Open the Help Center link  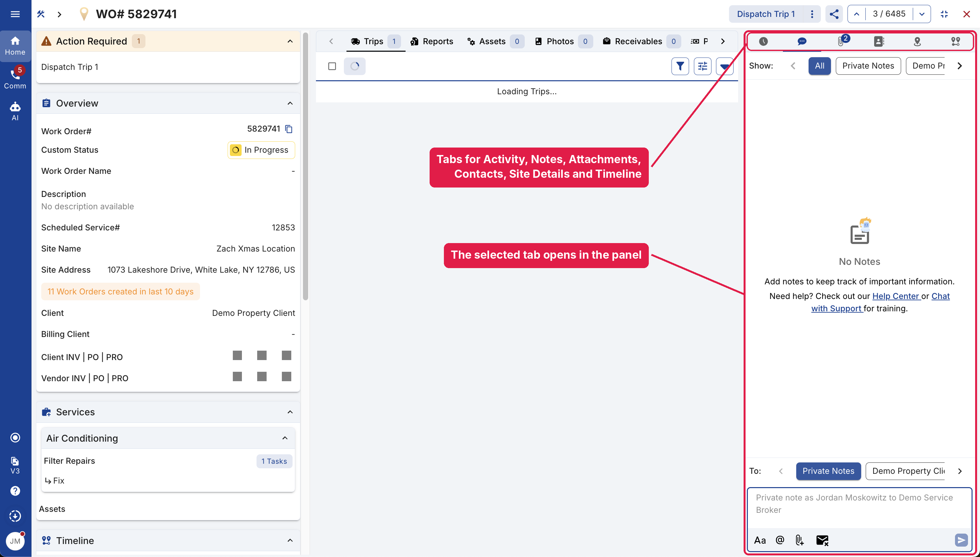click(896, 296)
